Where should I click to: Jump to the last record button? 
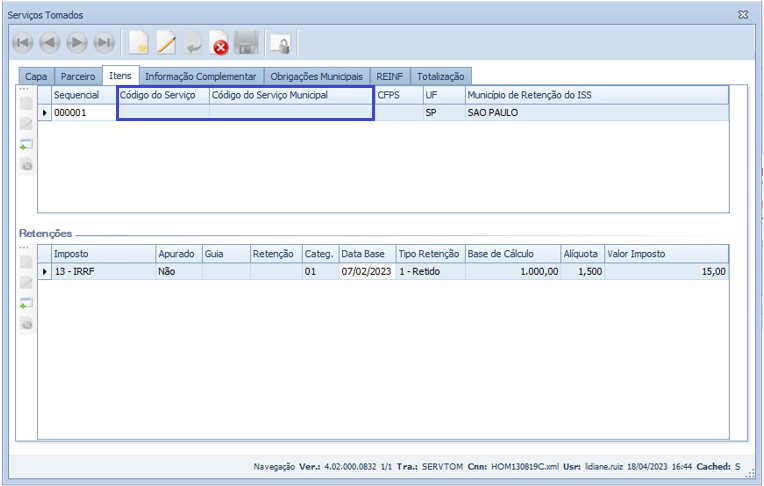103,43
